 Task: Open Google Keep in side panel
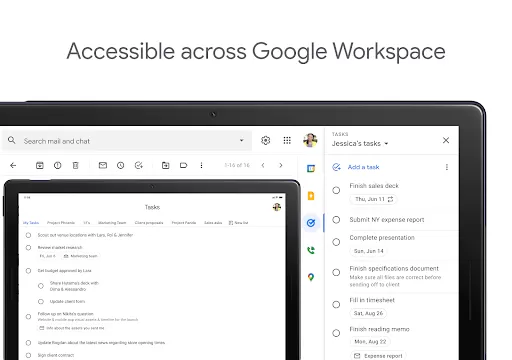pos(311,196)
